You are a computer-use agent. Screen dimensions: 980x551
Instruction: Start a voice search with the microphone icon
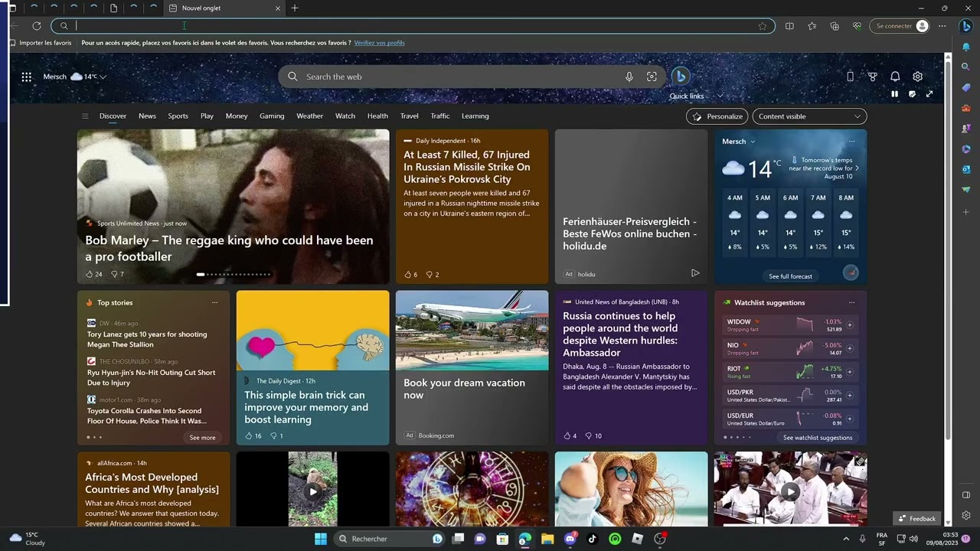point(629,77)
